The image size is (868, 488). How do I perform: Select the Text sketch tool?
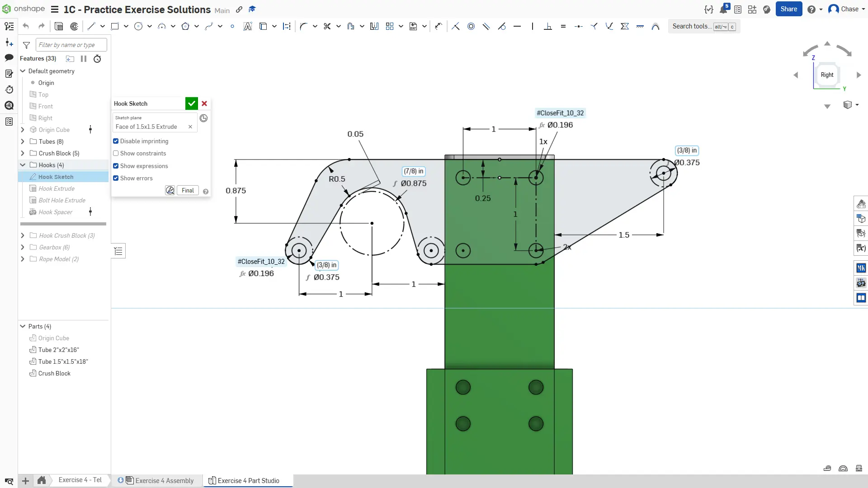click(x=247, y=26)
